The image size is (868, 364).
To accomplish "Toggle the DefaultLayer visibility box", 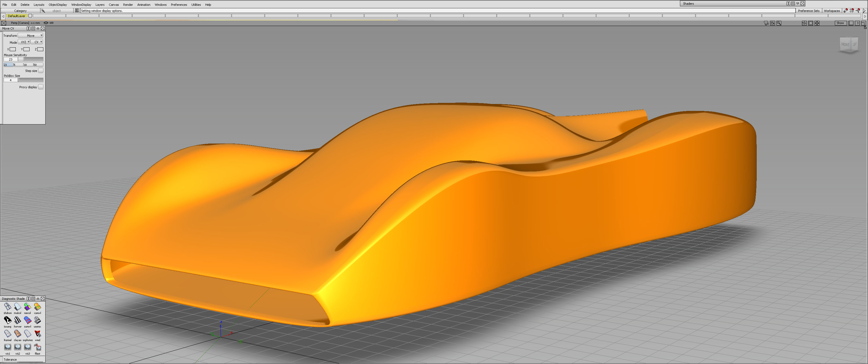I will [30, 16].
